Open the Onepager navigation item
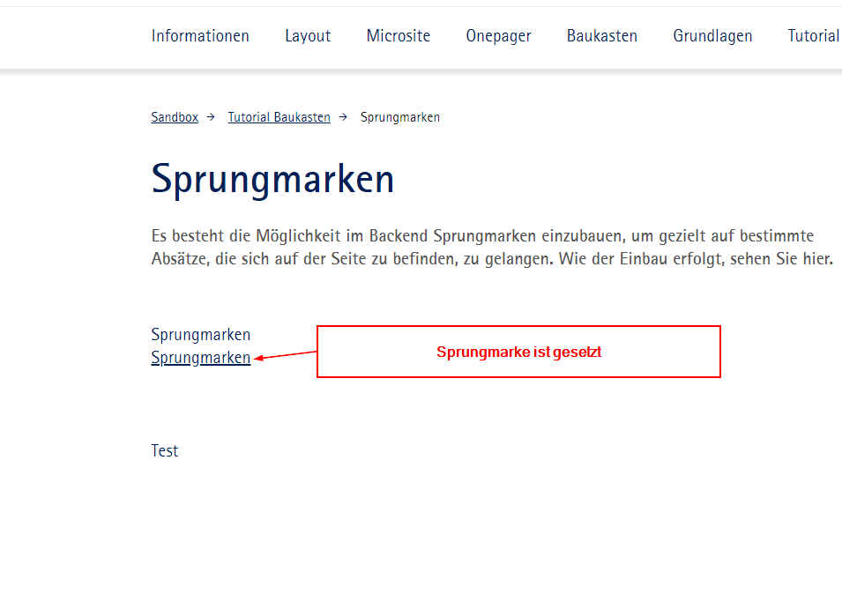The width and height of the screenshot is (842, 616). coord(498,36)
